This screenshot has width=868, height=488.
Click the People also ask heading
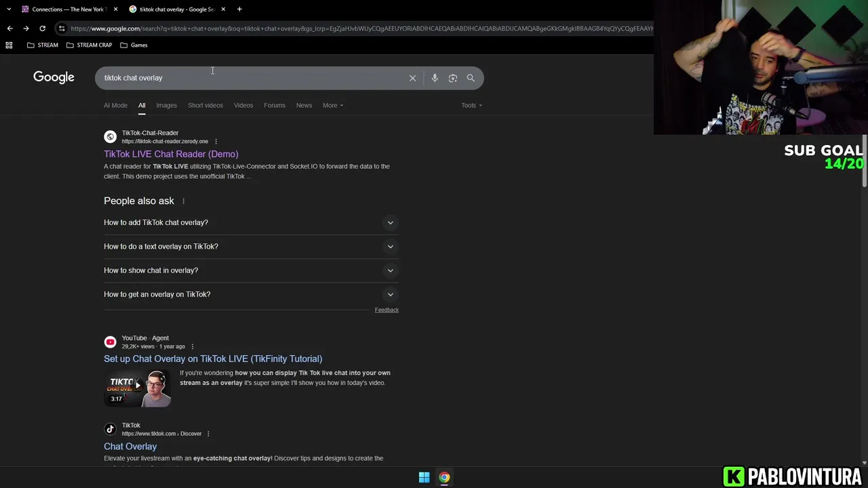tap(139, 201)
